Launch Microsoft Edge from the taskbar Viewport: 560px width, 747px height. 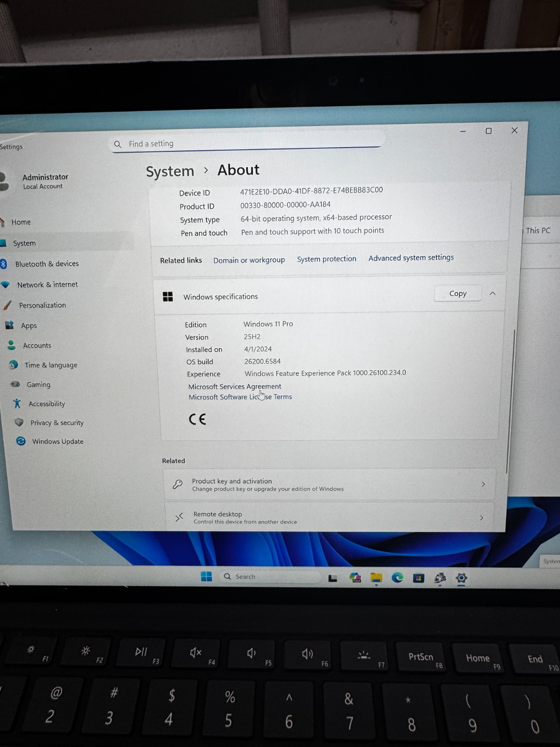398,578
